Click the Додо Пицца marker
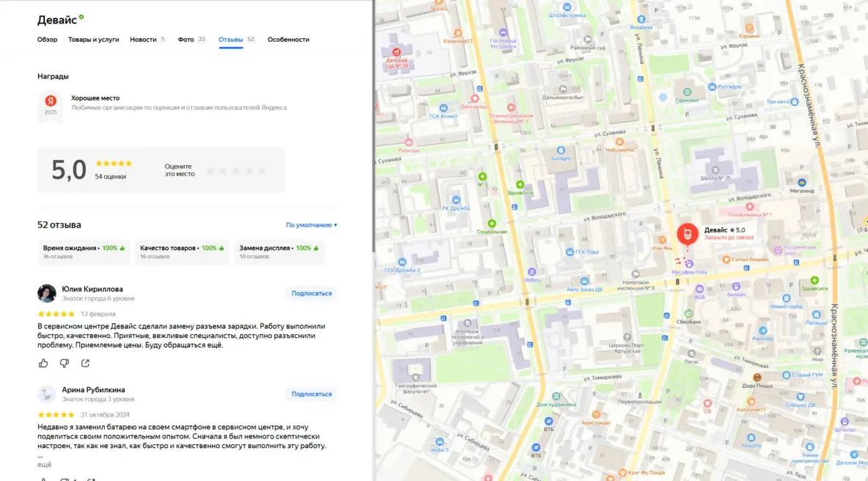868x481 pixels. [757, 378]
